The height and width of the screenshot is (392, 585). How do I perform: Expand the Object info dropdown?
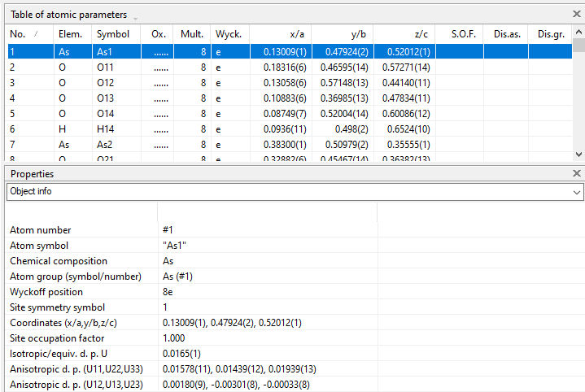576,192
